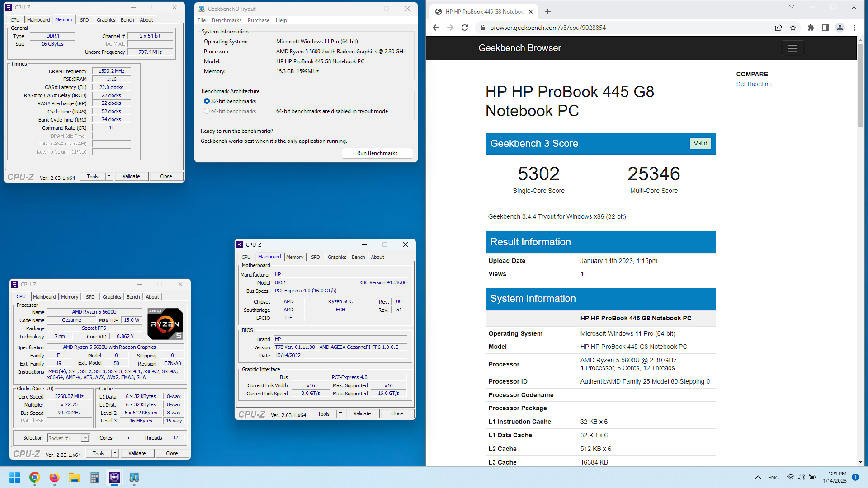This screenshot has height=488, width=868.
Task: Click the AMD Ryzen 5 logo image
Action: click(165, 324)
